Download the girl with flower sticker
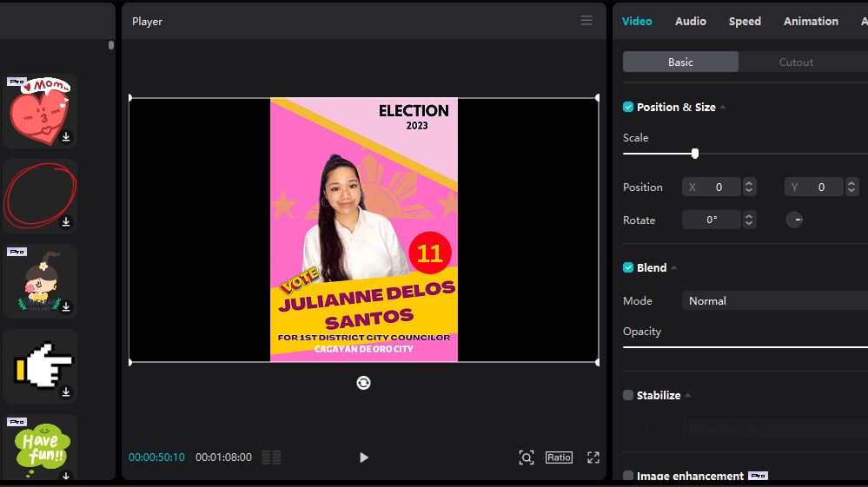The width and height of the screenshot is (868, 487). click(66, 306)
